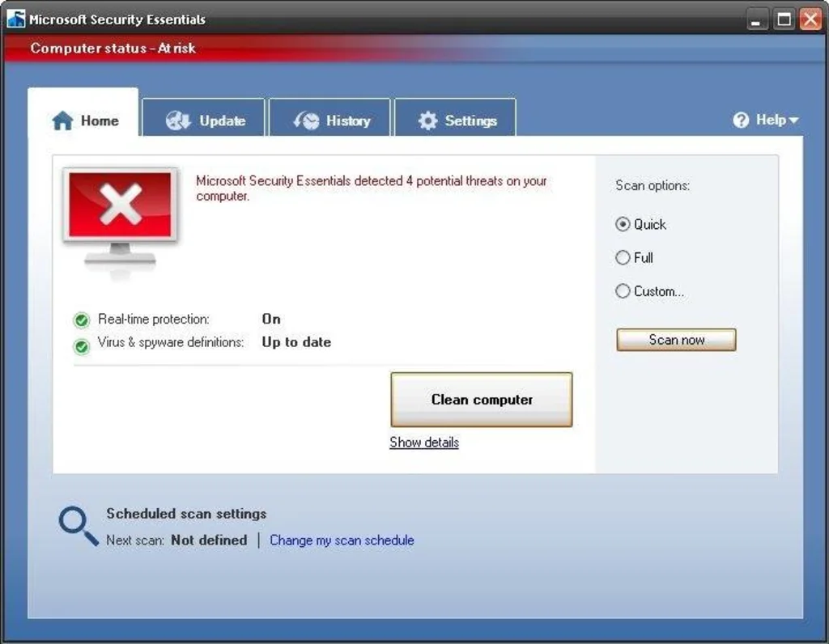Open the Show details link
Viewport: 829px width, 644px height.
coord(424,443)
